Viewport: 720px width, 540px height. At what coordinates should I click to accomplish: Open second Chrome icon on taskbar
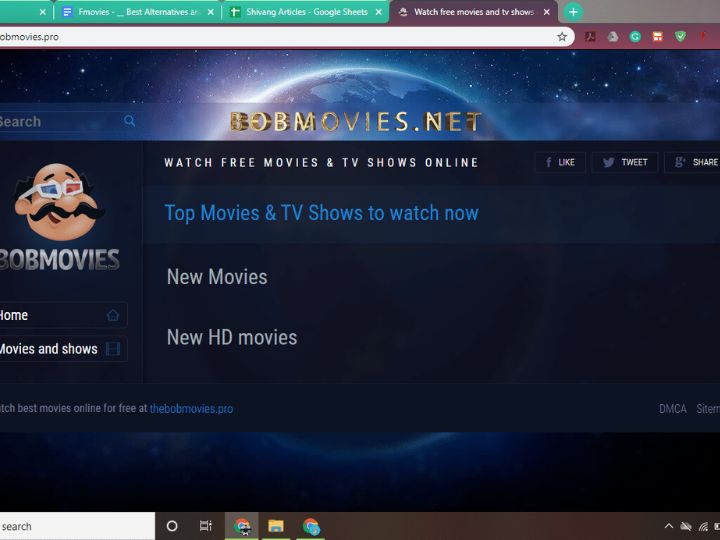(x=311, y=526)
